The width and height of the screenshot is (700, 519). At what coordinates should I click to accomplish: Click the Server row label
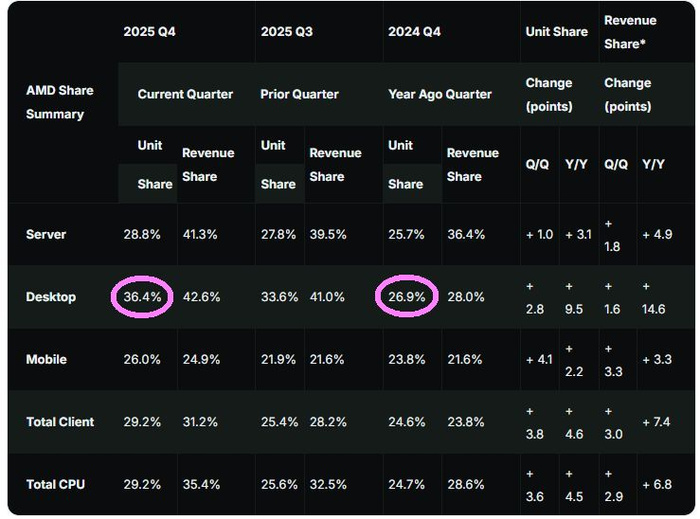[x=46, y=234]
